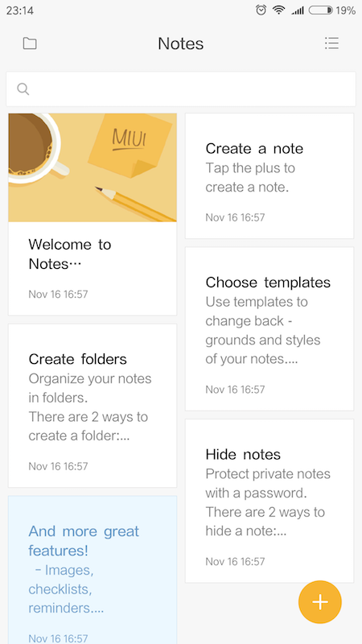Open the folders icon in header
The image size is (362, 644).
pyautogui.click(x=30, y=43)
